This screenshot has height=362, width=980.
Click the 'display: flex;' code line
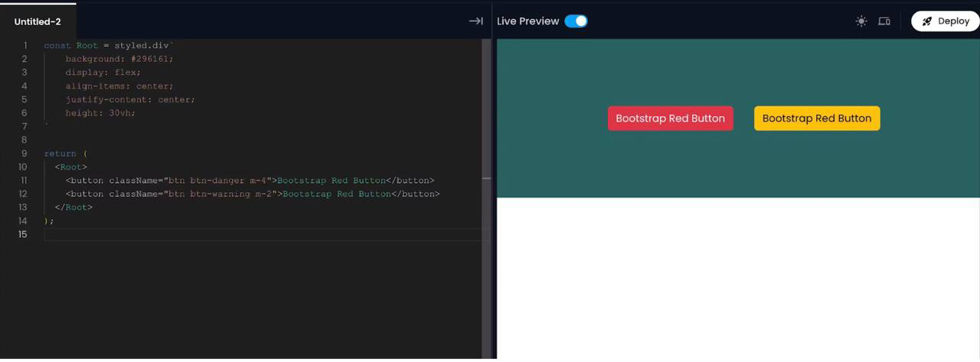[x=103, y=73]
